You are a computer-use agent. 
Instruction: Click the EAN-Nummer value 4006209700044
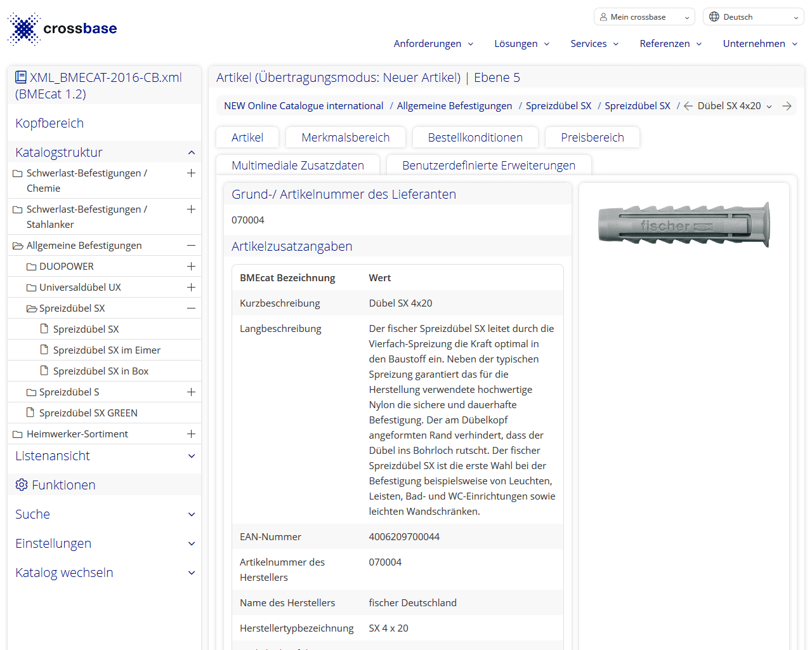(x=404, y=537)
